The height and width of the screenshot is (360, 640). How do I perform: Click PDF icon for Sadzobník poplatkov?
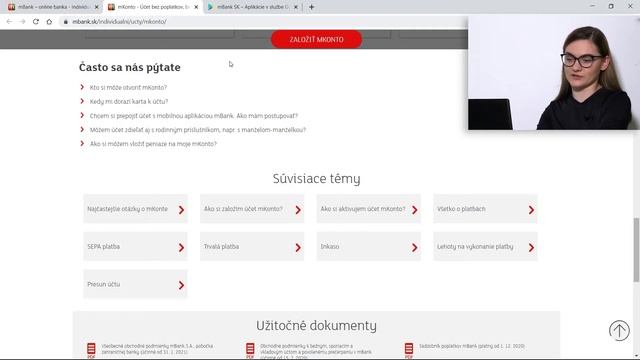pos(409,350)
